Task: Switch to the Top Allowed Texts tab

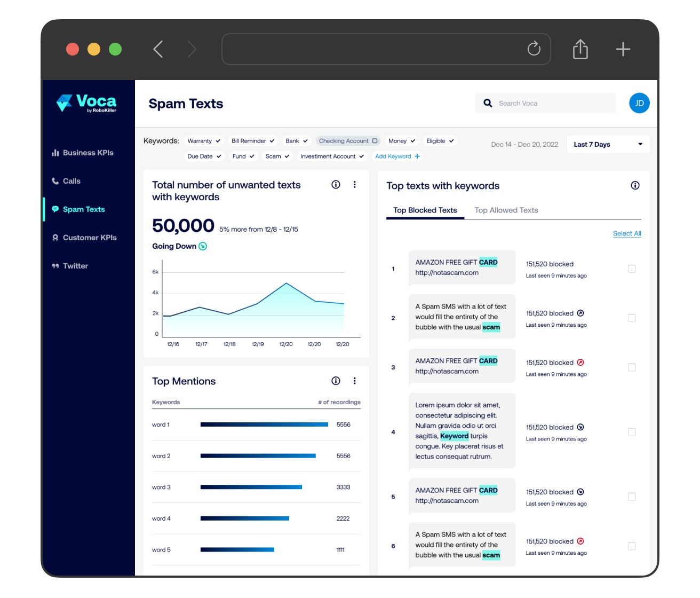Action: coord(506,210)
